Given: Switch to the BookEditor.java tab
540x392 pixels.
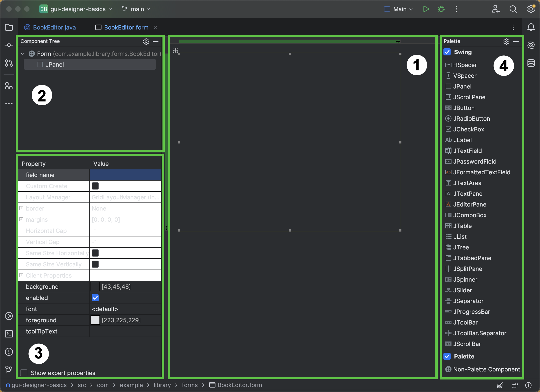Looking at the screenshot, I should point(54,27).
